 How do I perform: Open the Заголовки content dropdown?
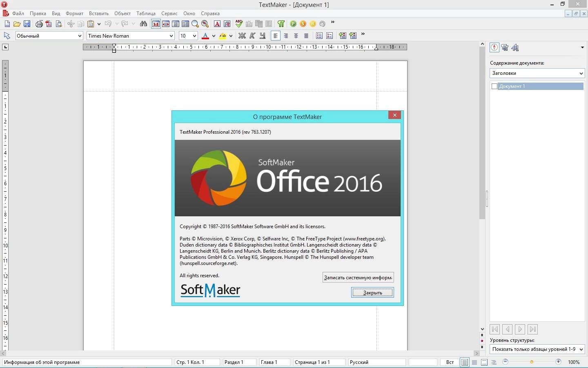click(x=537, y=73)
